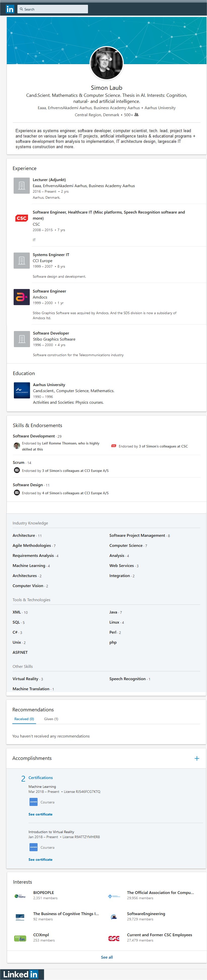Click 3 of Simon's colleagues at CSC
This screenshot has width=207, height=980.
(x=163, y=446)
